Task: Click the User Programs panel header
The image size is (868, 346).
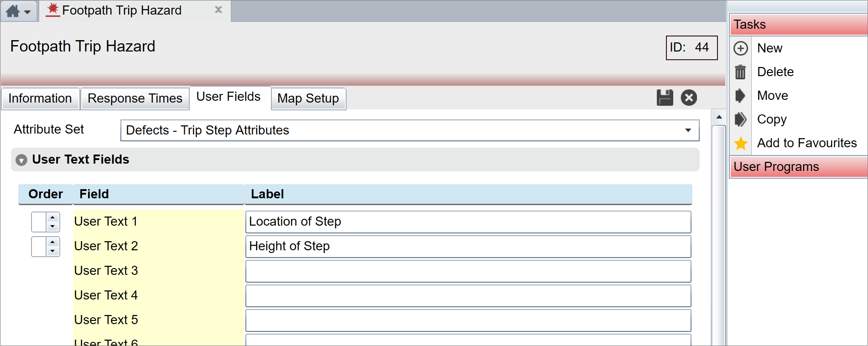Action: (x=798, y=167)
